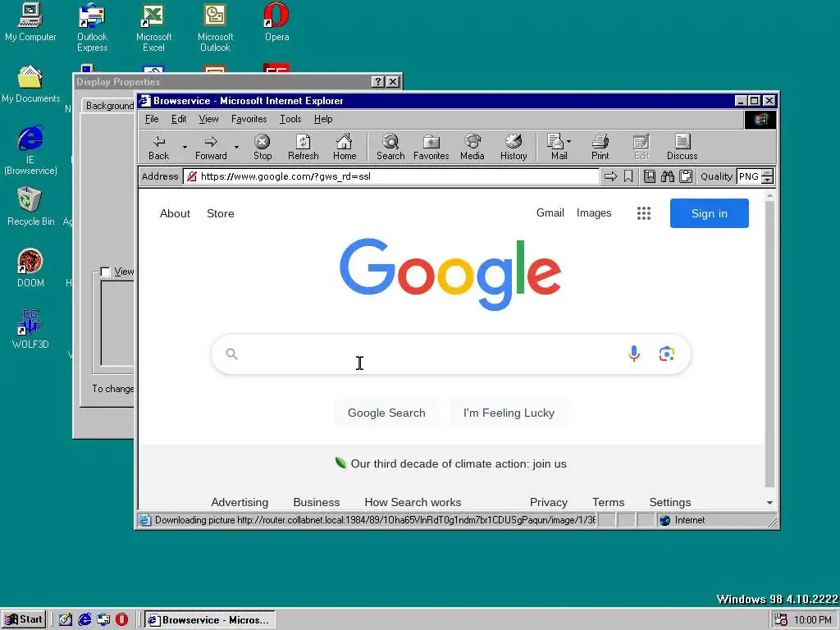Viewport: 840px width, 630px height.
Task: Open the Privacy footer link
Action: coord(549,502)
